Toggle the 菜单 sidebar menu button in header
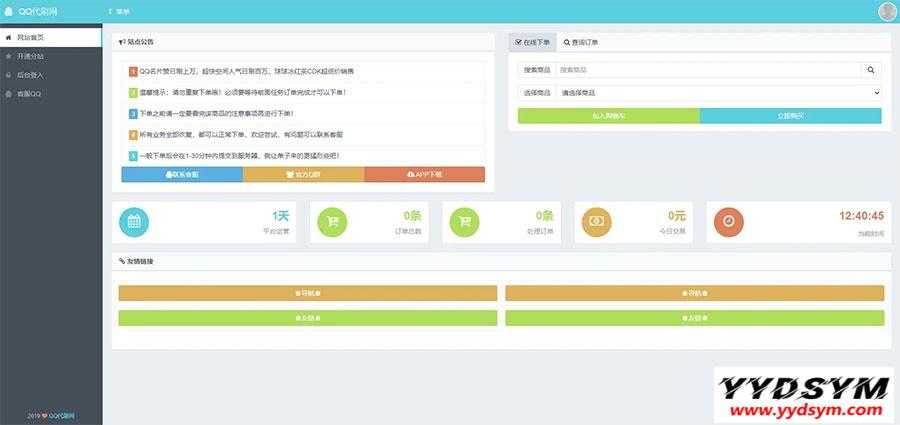 119,11
